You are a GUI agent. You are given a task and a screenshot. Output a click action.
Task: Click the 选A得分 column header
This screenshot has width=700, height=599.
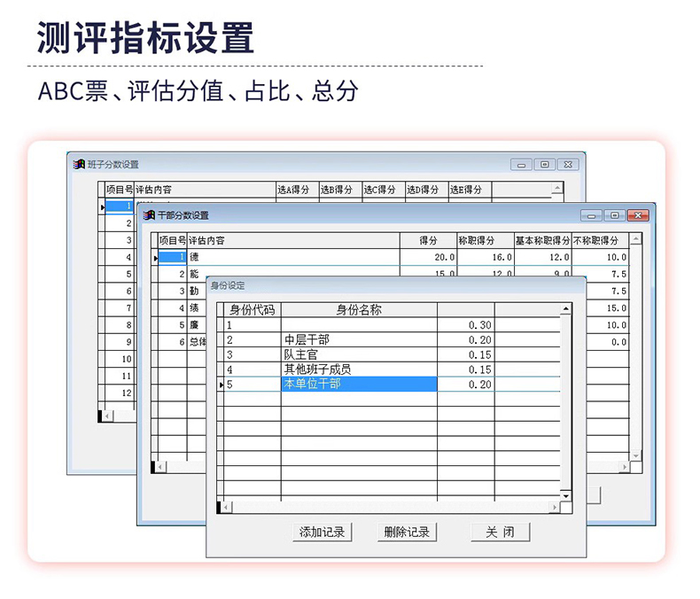click(x=296, y=190)
